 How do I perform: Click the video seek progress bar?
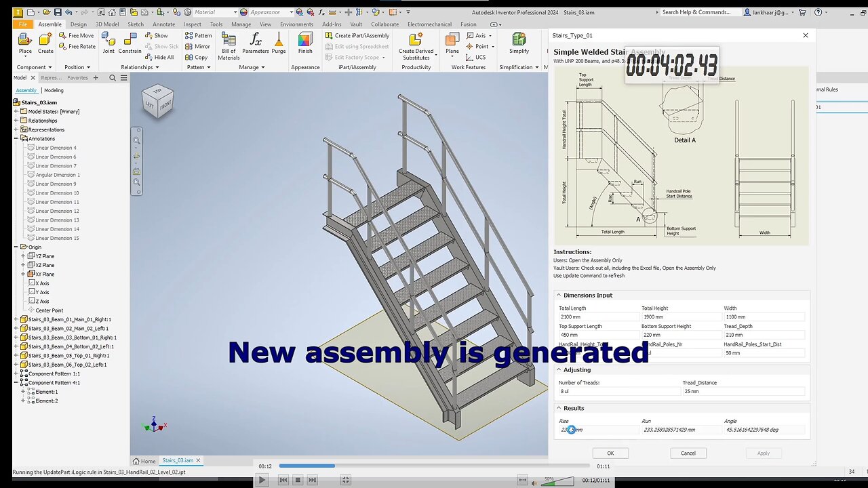click(x=434, y=466)
